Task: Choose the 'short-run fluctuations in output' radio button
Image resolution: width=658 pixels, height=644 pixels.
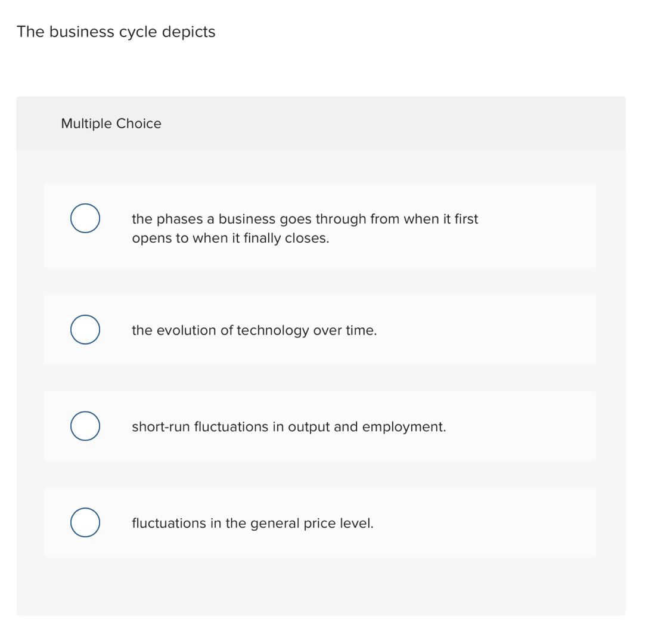Action: point(85,426)
